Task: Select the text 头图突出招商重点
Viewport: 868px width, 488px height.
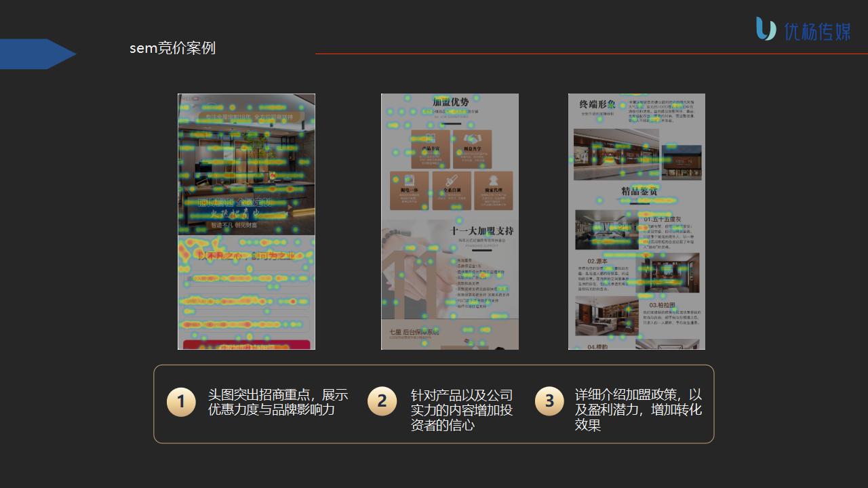Action: pos(260,394)
